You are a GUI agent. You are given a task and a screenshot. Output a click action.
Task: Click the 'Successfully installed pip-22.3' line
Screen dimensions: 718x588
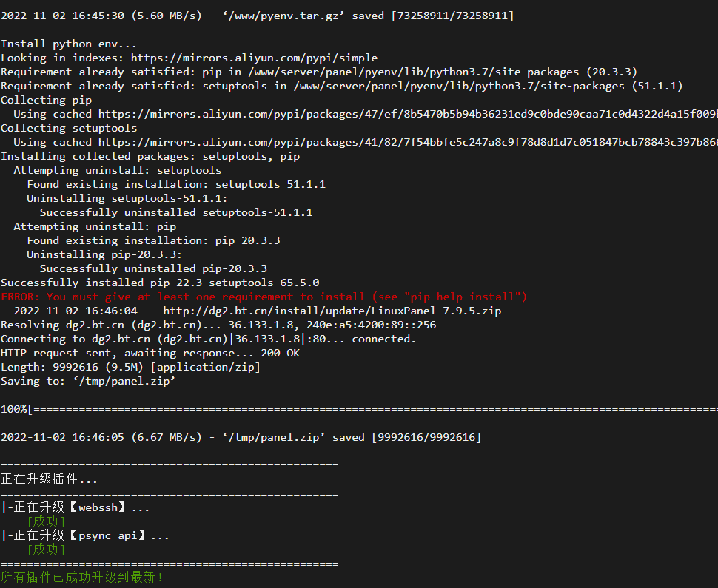click(x=161, y=283)
